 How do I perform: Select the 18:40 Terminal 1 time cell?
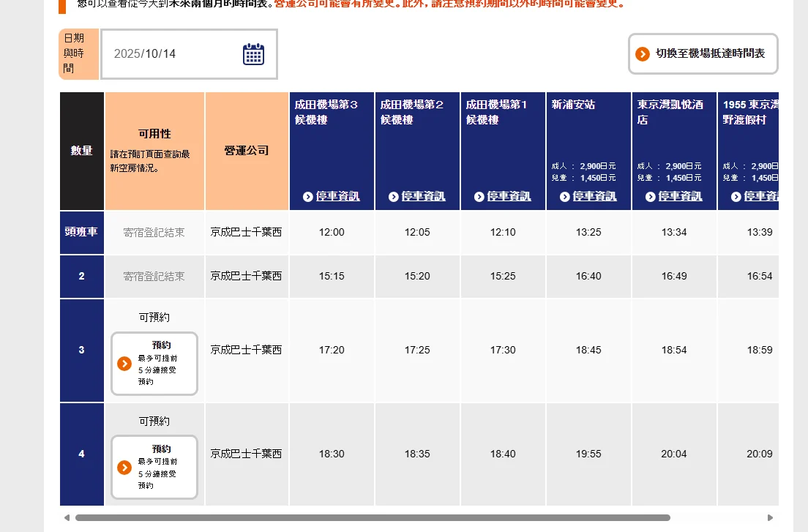click(502, 454)
